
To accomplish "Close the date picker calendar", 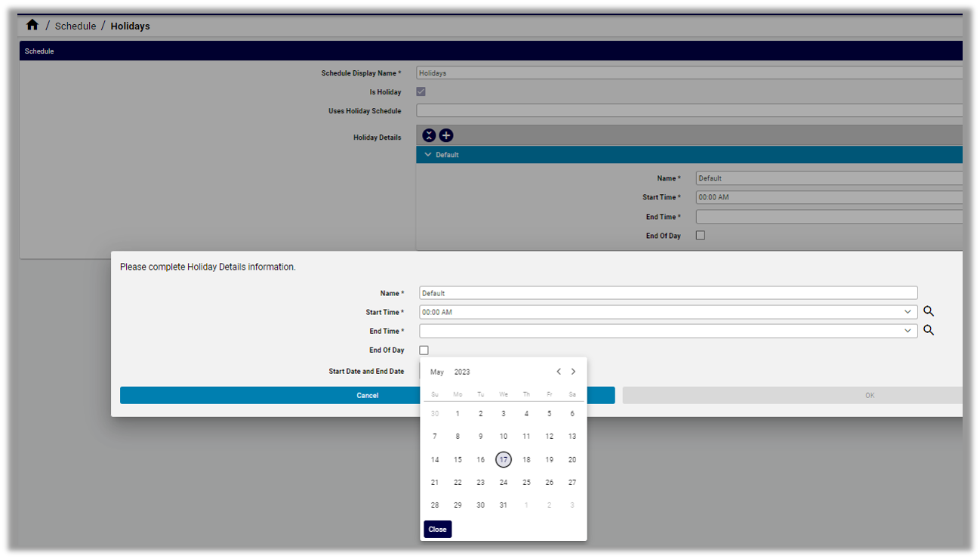I will [437, 530].
